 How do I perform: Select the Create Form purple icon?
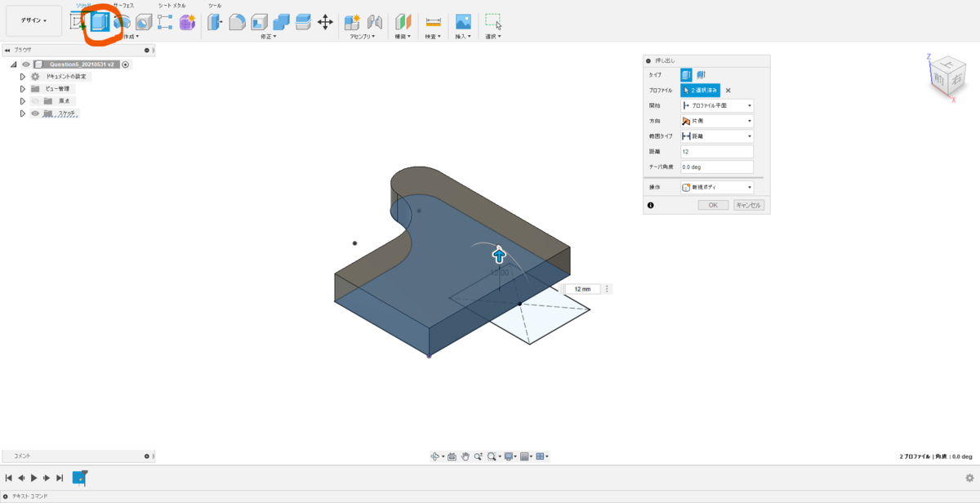(x=187, y=22)
